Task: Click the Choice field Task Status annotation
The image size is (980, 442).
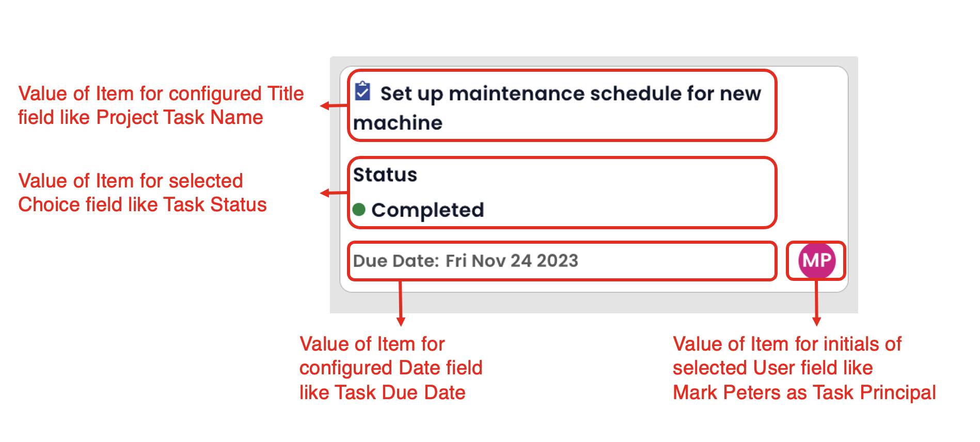Action: [142, 193]
